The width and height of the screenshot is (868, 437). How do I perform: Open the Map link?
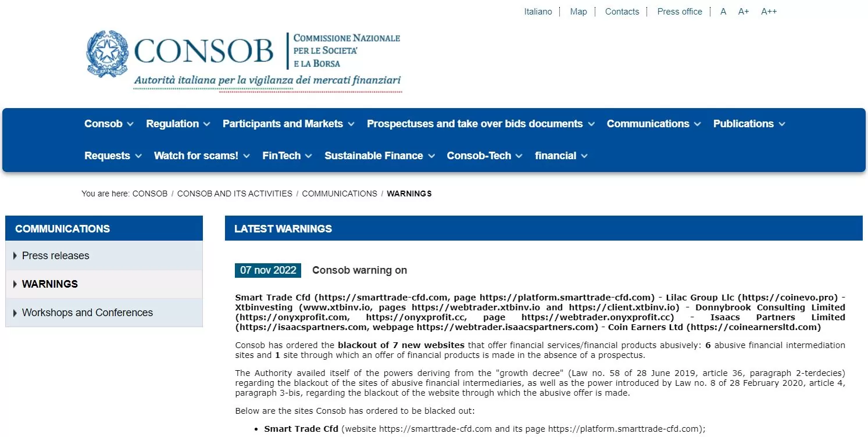point(578,12)
